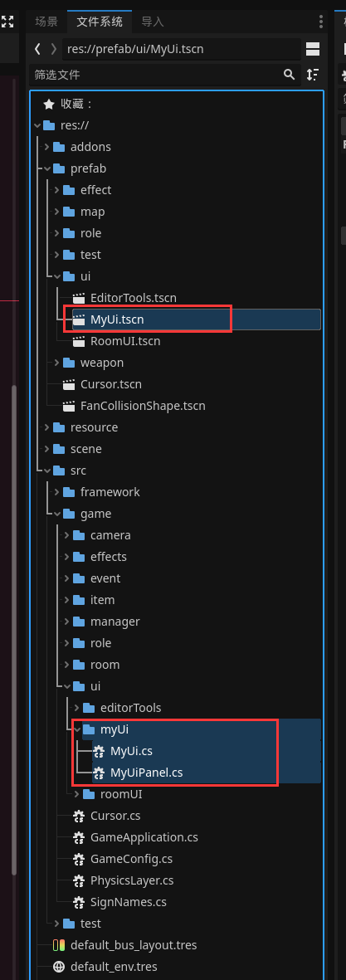Open the dock's three-dot options menu
This screenshot has height=980, width=346.
tap(320, 22)
